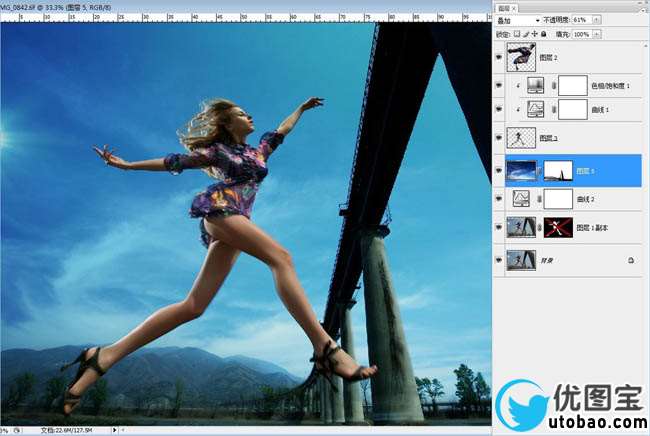Click the lock all padlock icon

pos(543,34)
